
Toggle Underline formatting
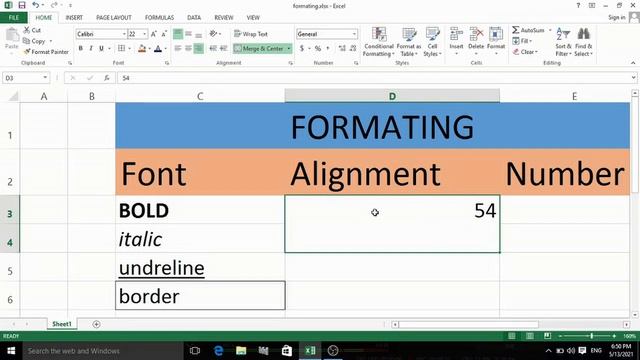pyautogui.click(x=101, y=48)
